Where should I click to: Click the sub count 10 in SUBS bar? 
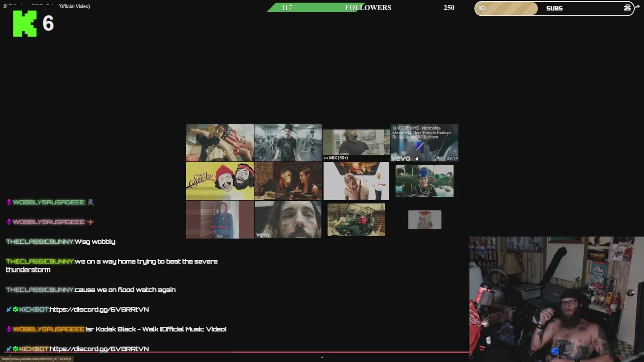(482, 8)
